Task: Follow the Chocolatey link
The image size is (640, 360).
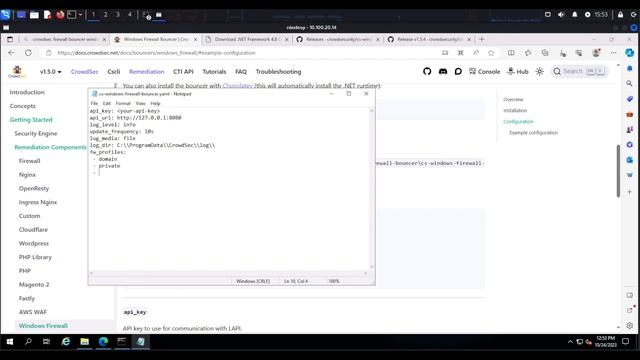Action: (238, 86)
